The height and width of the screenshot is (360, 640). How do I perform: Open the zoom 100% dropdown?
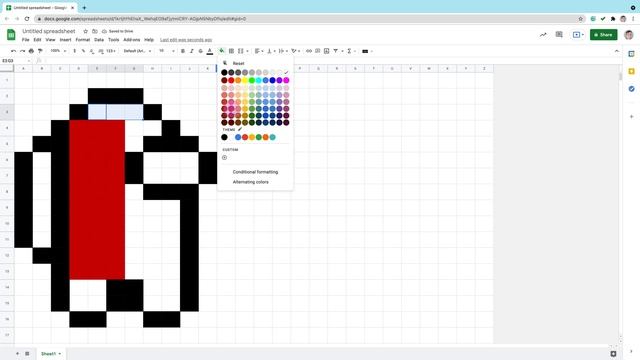57,51
